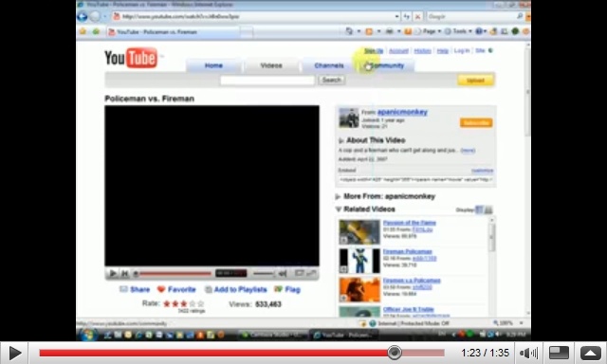This screenshot has width=607, height=364.
Task: Collapse the Related Videos section
Action: pyautogui.click(x=338, y=209)
